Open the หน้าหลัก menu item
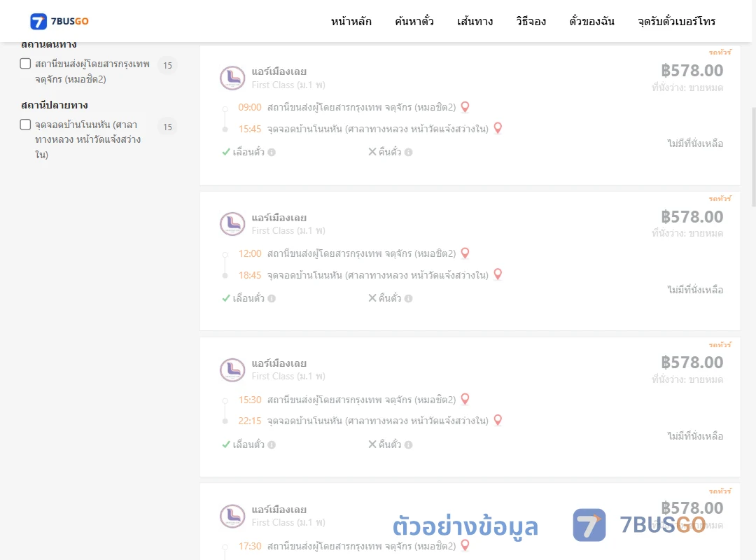 [x=351, y=21]
